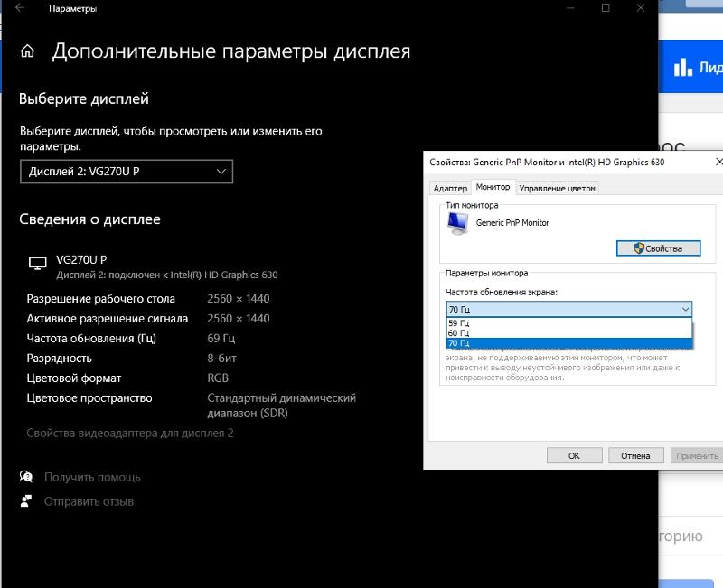Image resolution: width=723 pixels, height=588 pixels.
Task: Click the back arrow in Параметры window
Action: point(20,8)
